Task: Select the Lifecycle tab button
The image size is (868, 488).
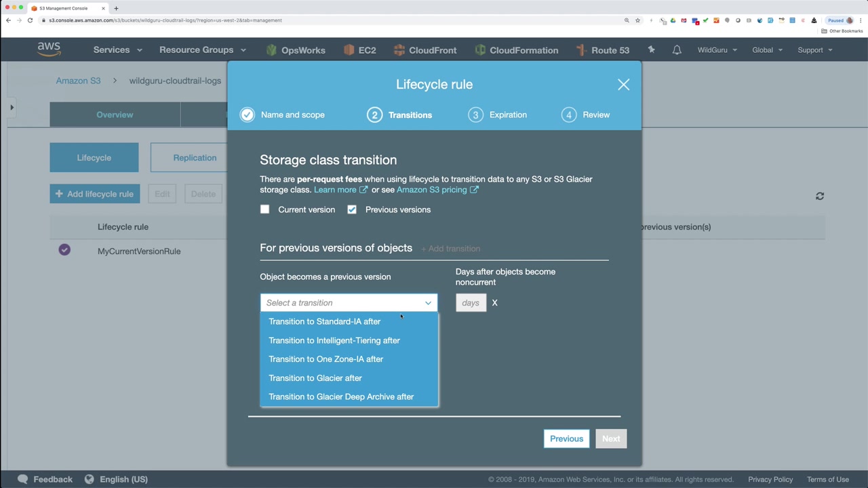Action: coord(94,158)
